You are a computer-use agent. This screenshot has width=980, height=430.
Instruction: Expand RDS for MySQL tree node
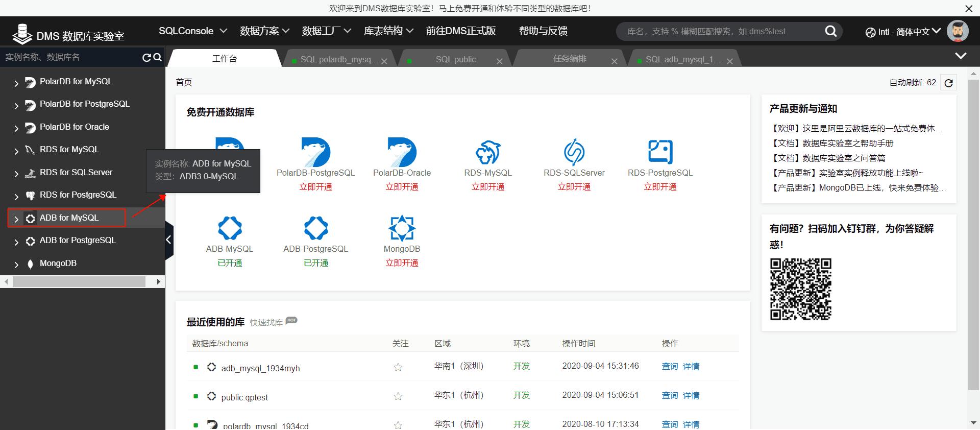[16, 151]
